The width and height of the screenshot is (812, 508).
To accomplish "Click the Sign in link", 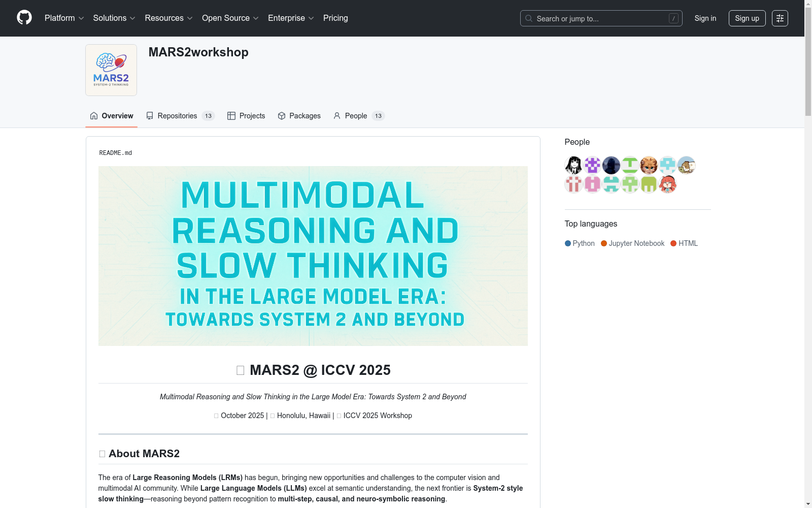I will (x=705, y=18).
